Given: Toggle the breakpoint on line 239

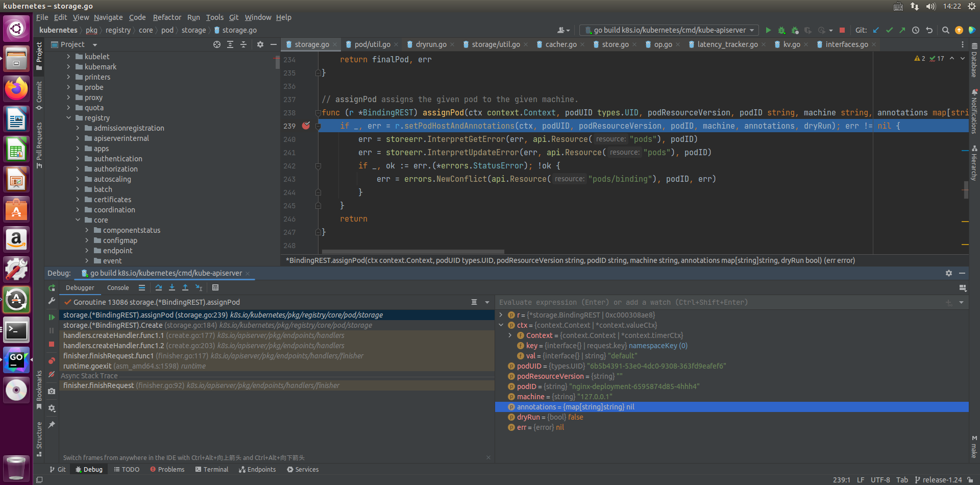Looking at the screenshot, I should click(306, 126).
